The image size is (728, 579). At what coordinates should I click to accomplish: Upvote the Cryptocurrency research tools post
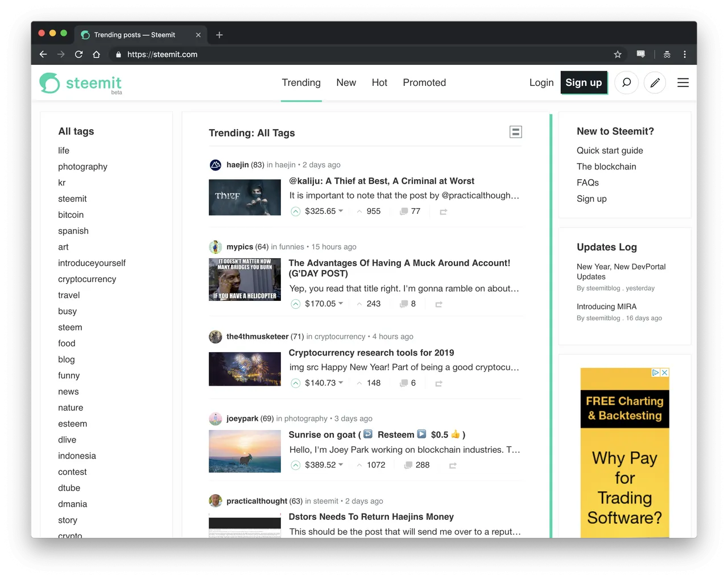296,383
